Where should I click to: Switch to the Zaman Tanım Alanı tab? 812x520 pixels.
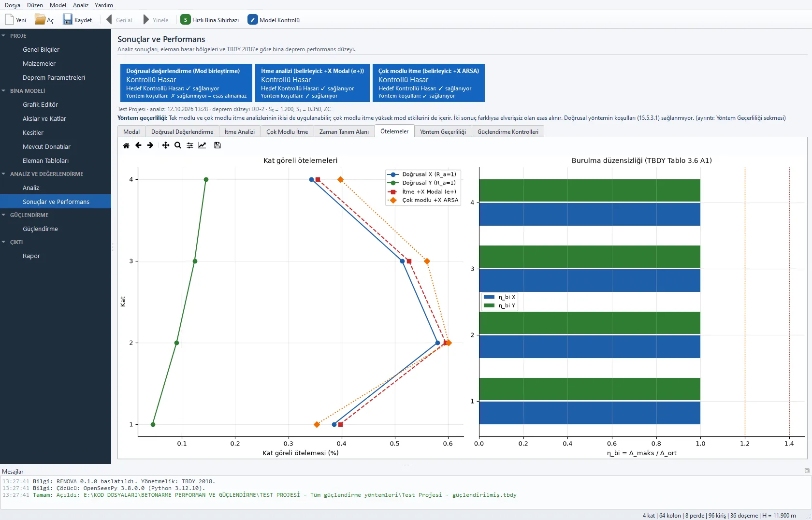(344, 131)
